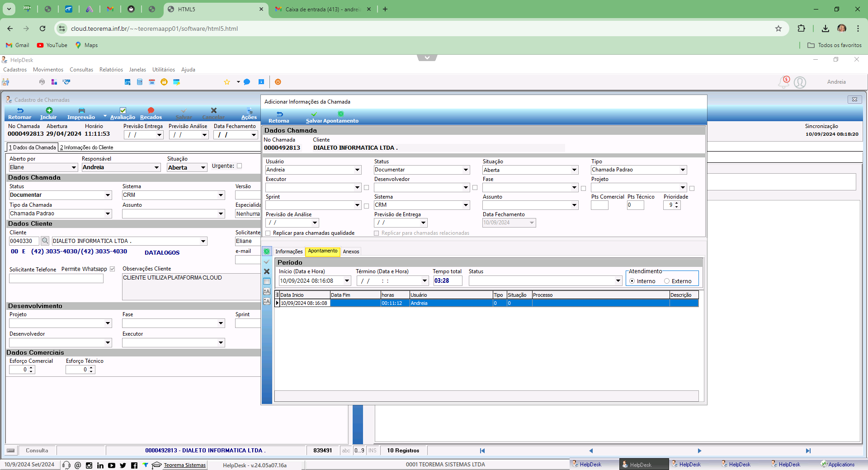This screenshot has width=868, height=470.
Task: Click the Impressão printer icon
Action: tap(81, 110)
